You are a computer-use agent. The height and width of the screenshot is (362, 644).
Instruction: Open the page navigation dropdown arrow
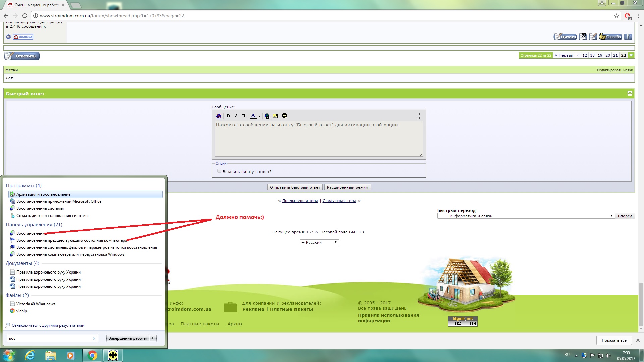point(631,55)
